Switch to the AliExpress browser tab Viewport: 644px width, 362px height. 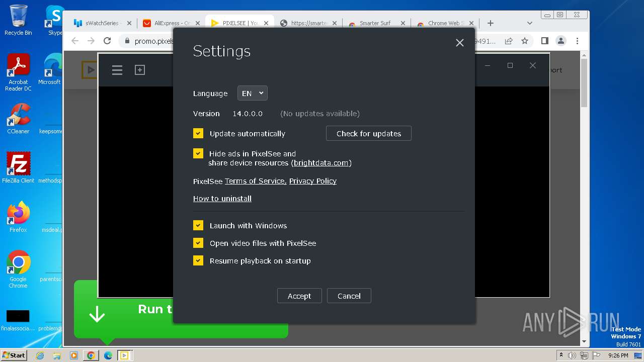tap(171, 23)
